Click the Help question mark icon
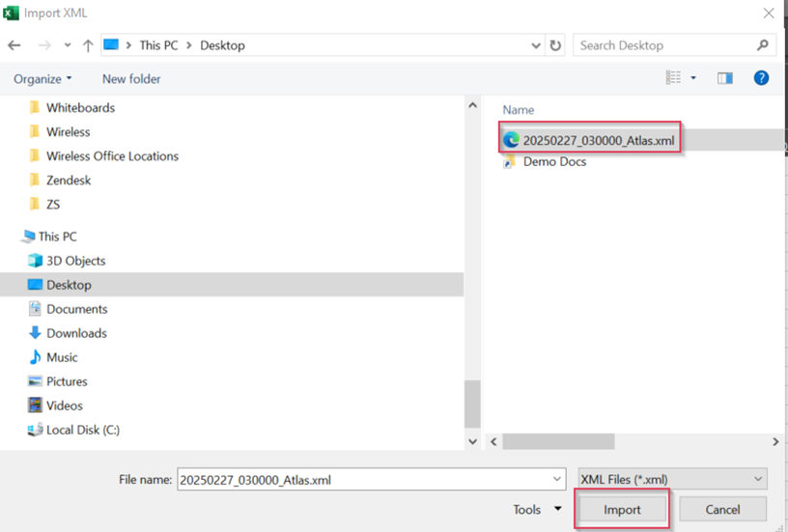Viewport: 788px width, 532px height. coord(761,78)
